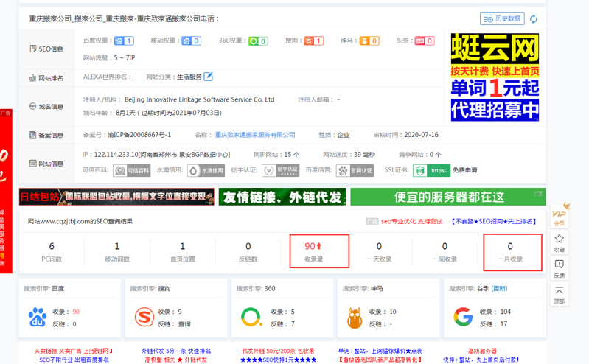Viewport: 589px width, 364px height.
Task: Click the 收录量 90 statistic
Action: click(314, 251)
